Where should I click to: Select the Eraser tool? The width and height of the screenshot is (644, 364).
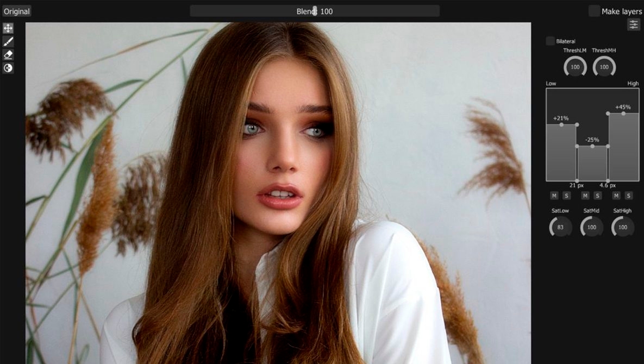(7, 55)
